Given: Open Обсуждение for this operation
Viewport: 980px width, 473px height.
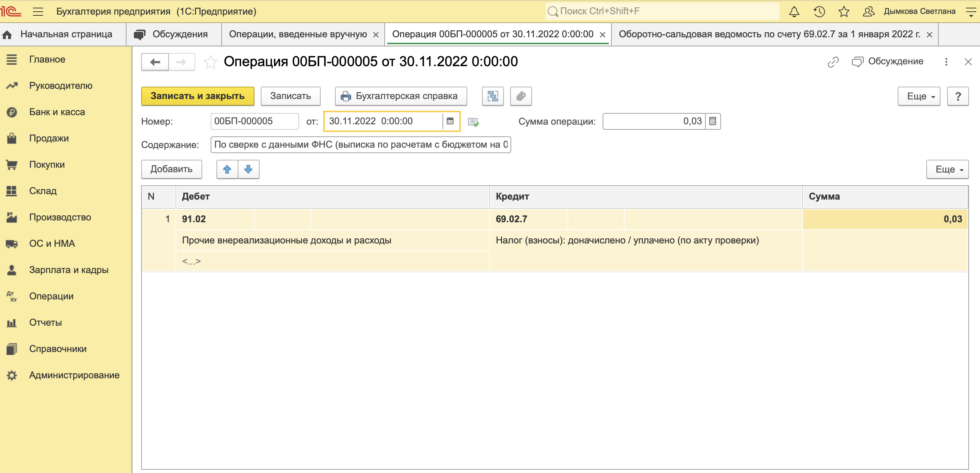Looking at the screenshot, I should 887,62.
